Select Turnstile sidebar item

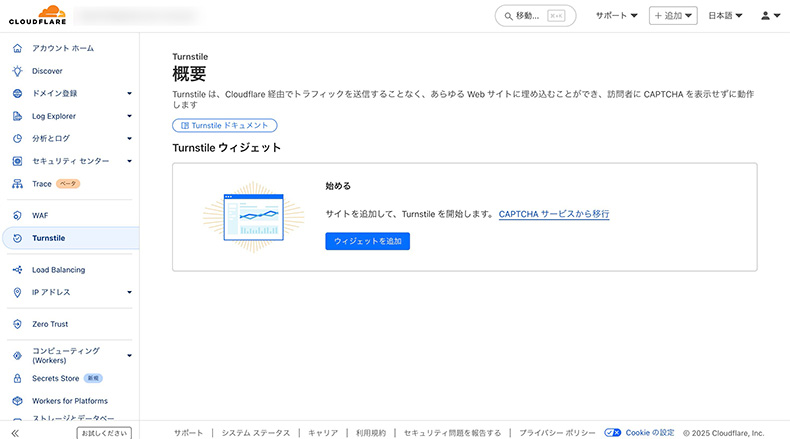pos(71,238)
